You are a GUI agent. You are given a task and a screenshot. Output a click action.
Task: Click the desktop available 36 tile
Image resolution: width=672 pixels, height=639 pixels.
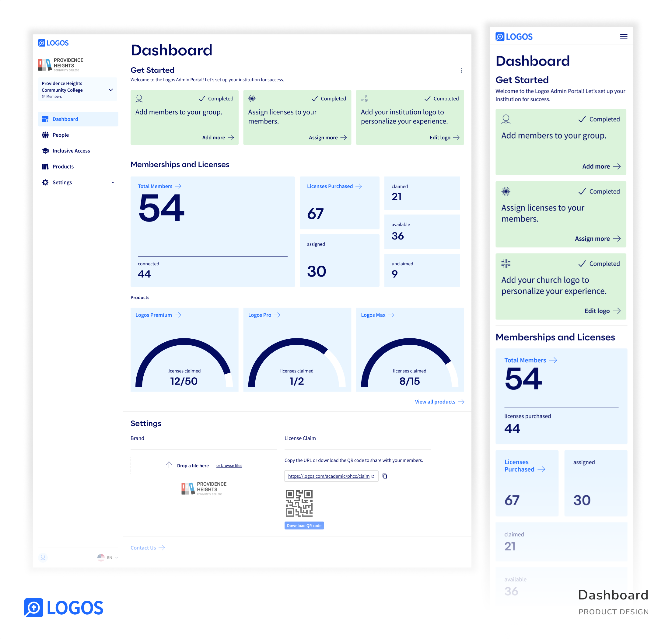422,232
